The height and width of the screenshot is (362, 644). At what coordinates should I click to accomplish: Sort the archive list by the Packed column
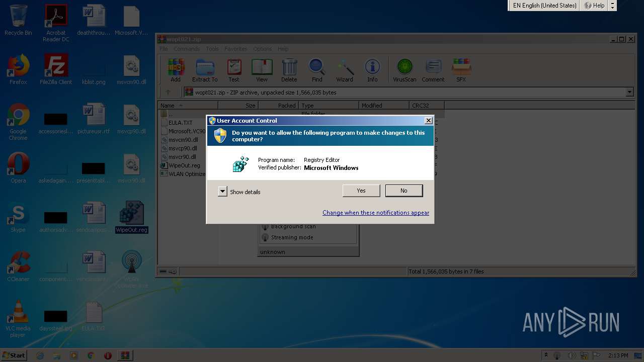(x=278, y=106)
